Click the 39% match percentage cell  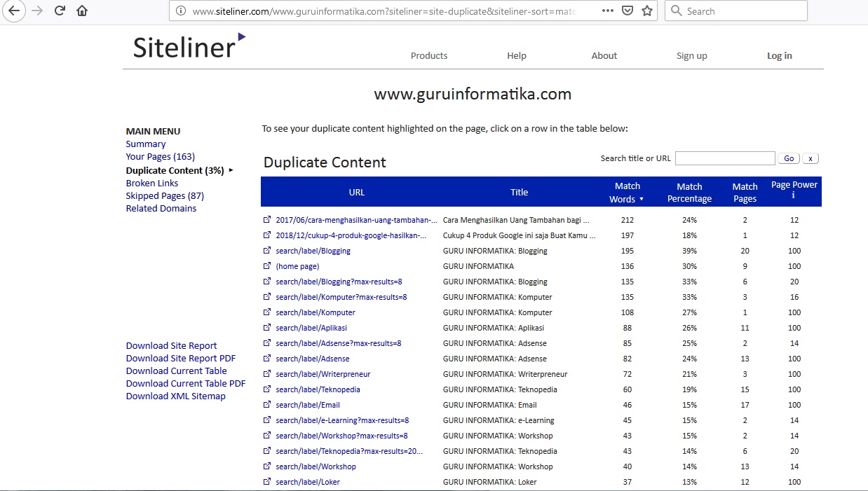[x=689, y=251]
